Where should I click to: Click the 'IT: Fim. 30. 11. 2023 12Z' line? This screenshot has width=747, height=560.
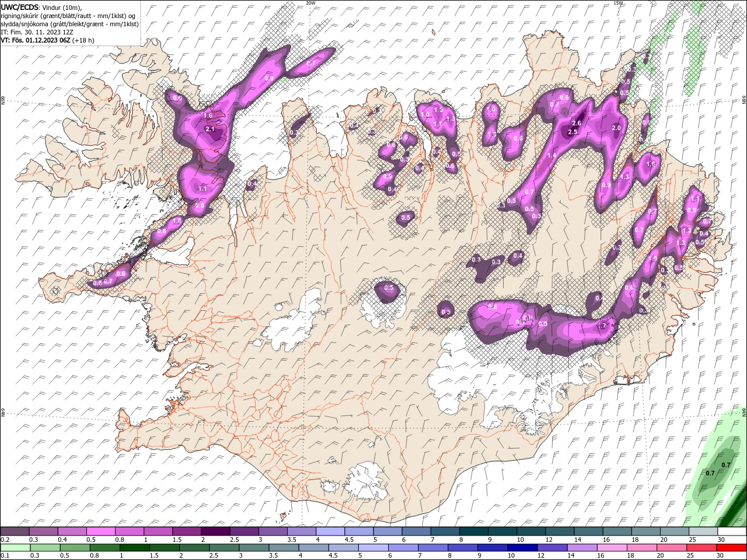point(37,32)
